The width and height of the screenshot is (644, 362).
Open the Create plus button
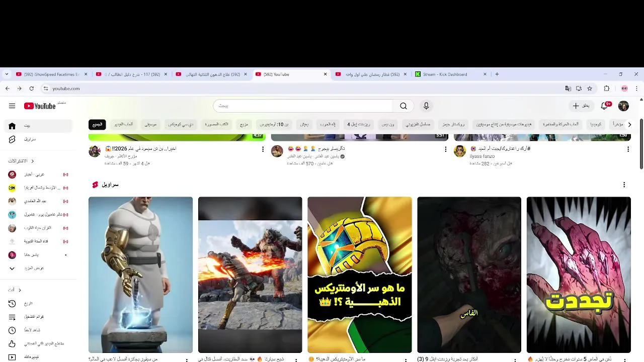[581, 106]
